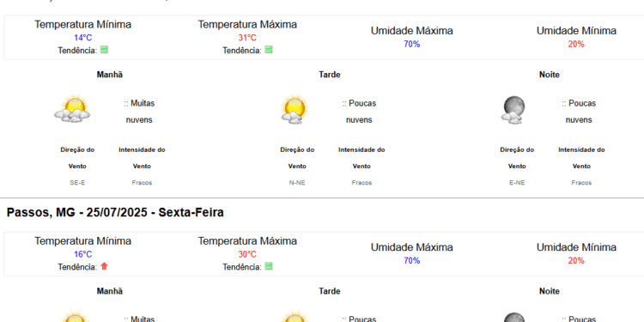Click the first day's 70% maximum humidity value

pos(412,44)
